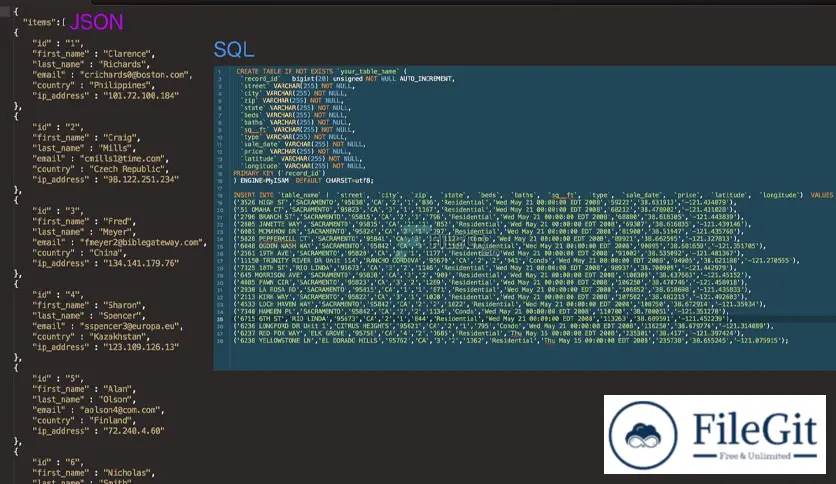This screenshot has height=484, width=836.
Task: Click the '3526 HIGH ST' SQL row
Action: 485,203
